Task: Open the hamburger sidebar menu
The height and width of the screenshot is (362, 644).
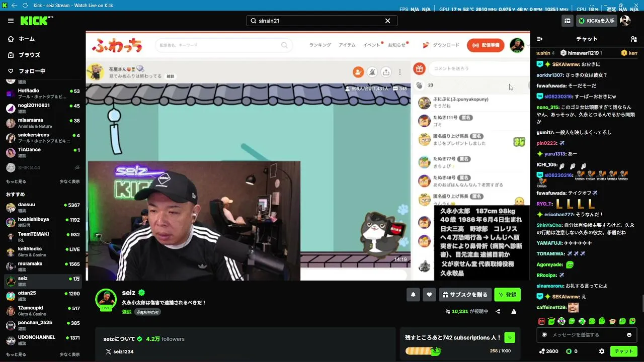Action: [x=11, y=21]
